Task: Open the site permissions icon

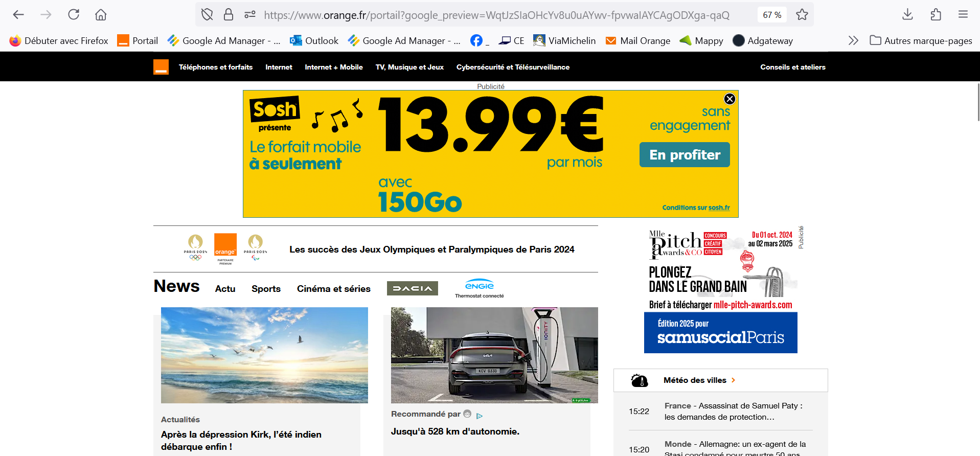Action: 250,14
